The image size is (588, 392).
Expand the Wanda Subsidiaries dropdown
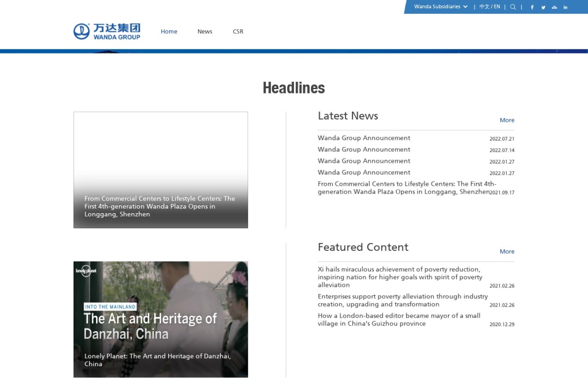coord(441,7)
